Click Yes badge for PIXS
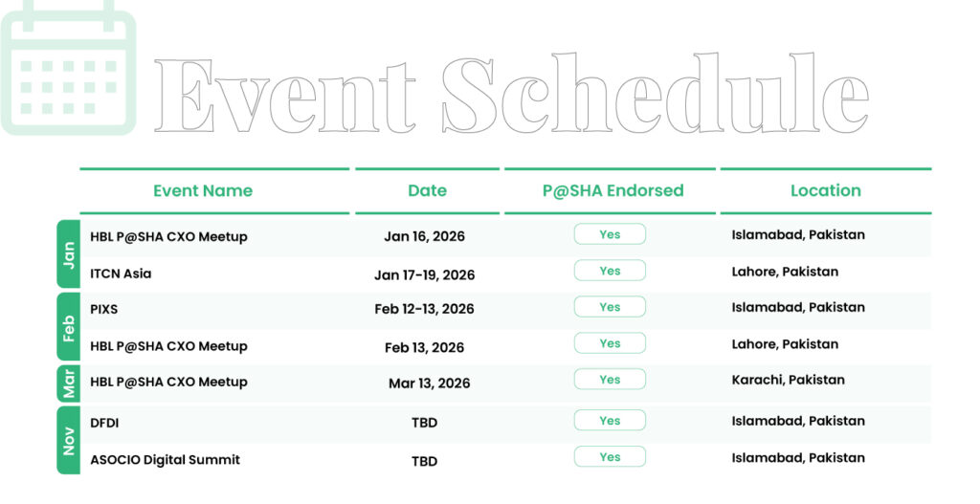The height and width of the screenshot is (504, 980). tap(610, 307)
